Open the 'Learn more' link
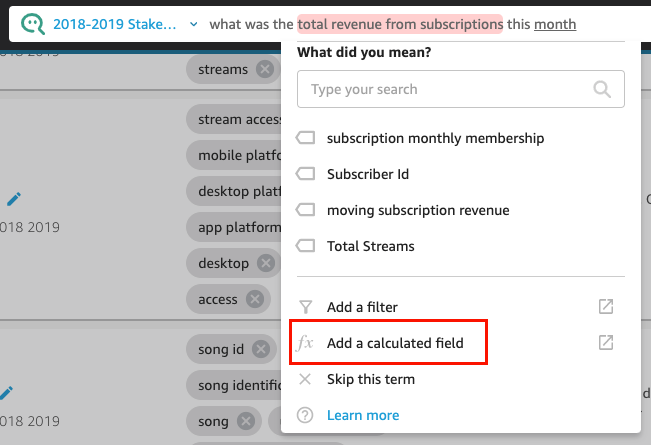651x445 pixels. [x=363, y=415]
